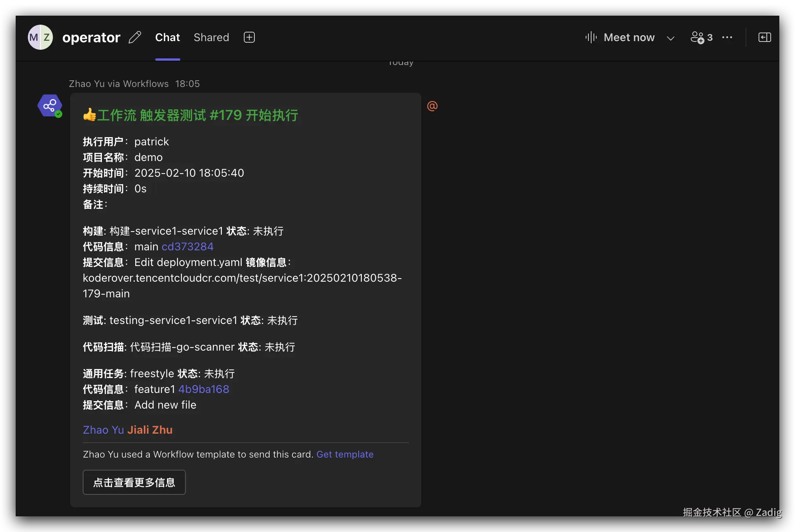Add a tab with plus icon
Image resolution: width=795 pixels, height=532 pixels.
click(x=249, y=38)
